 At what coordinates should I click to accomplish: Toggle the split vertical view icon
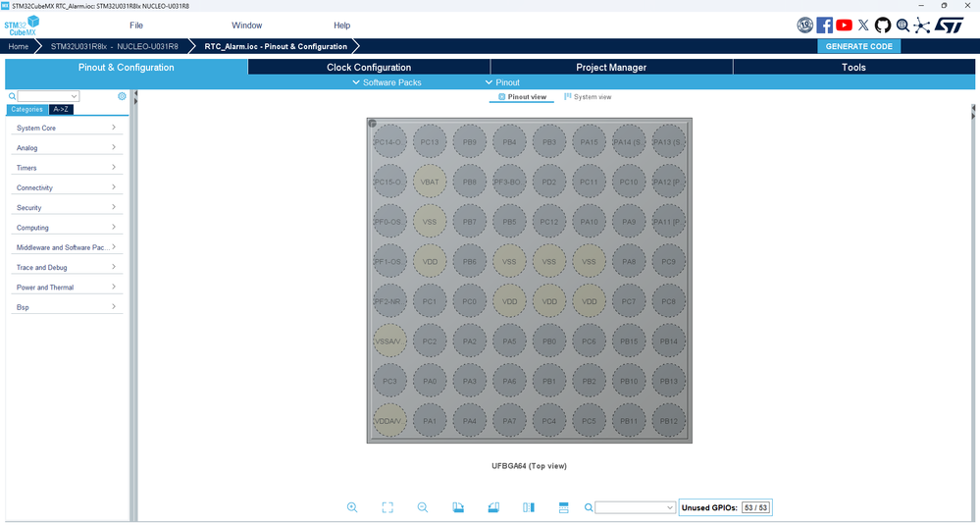click(x=529, y=507)
